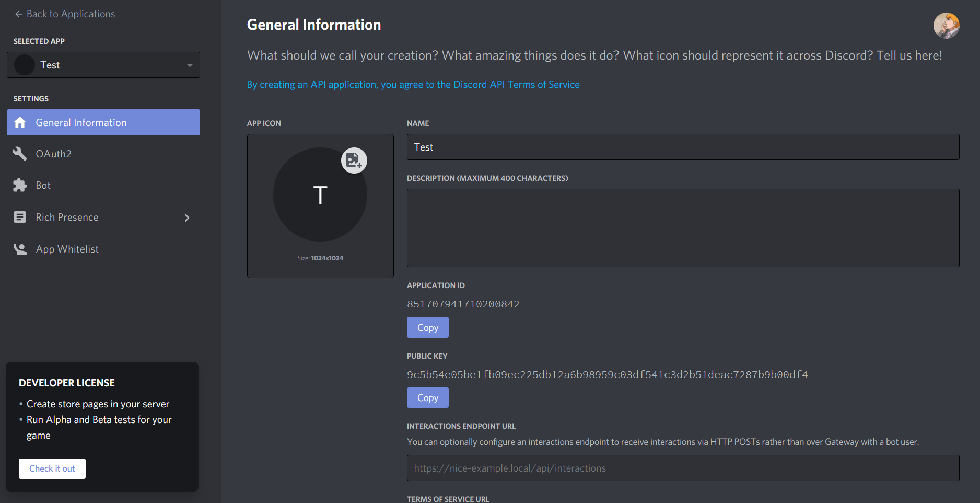Click the upload image icon on app icon
The width and height of the screenshot is (980, 503).
(354, 161)
